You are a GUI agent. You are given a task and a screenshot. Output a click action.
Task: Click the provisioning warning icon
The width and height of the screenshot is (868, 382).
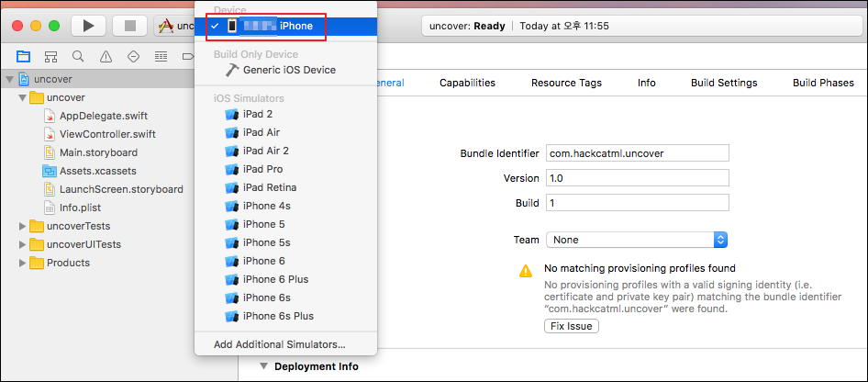click(x=526, y=271)
